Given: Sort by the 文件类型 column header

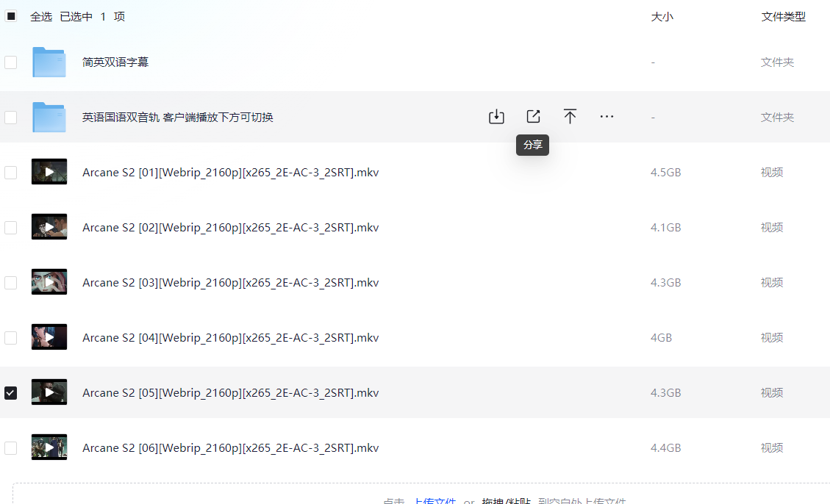Looking at the screenshot, I should click(x=784, y=17).
